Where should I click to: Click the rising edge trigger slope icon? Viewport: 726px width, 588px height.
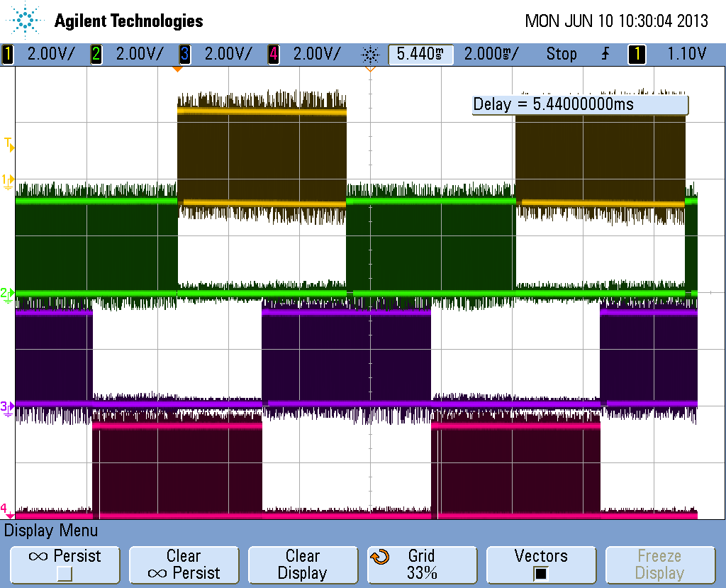click(605, 54)
